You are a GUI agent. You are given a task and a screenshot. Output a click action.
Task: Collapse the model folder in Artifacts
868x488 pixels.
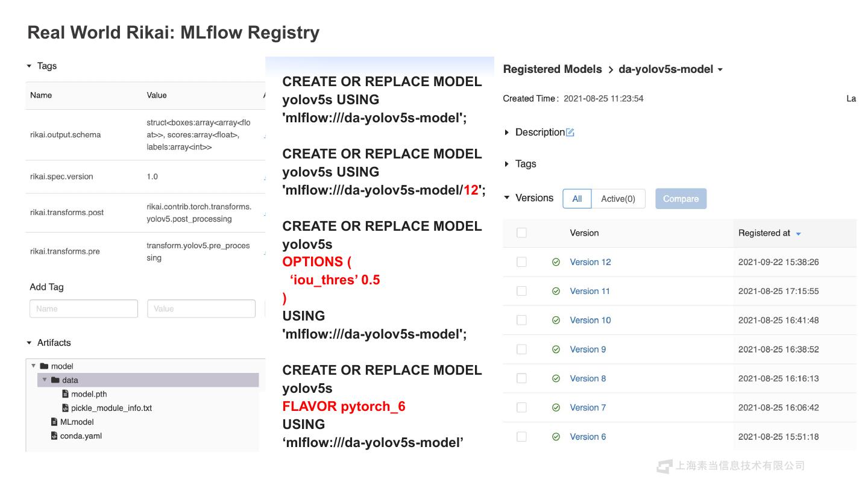pyautogui.click(x=34, y=366)
